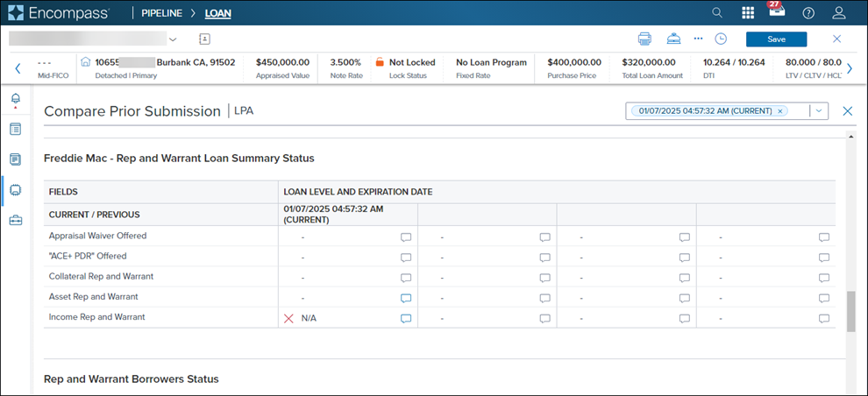Open second-column comment for ACE+ PDR Offered
Image resolution: width=868 pixels, height=396 pixels.
544,258
